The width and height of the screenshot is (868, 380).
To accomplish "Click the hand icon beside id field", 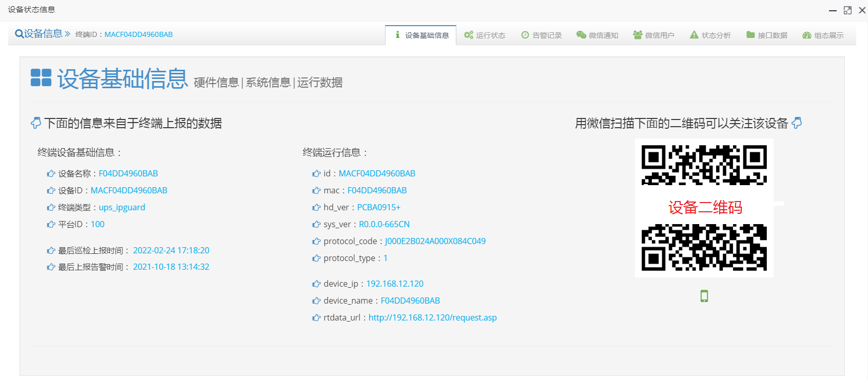I will (x=316, y=174).
